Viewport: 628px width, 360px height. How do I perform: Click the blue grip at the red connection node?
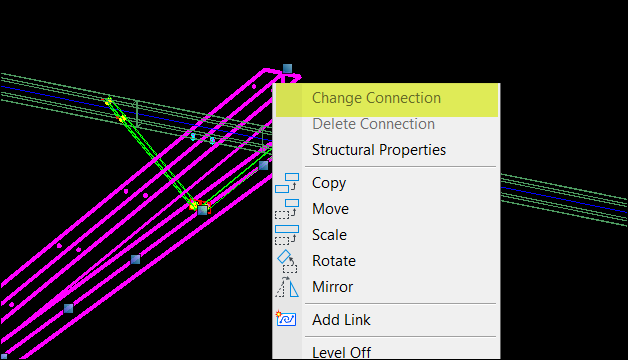click(203, 210)
